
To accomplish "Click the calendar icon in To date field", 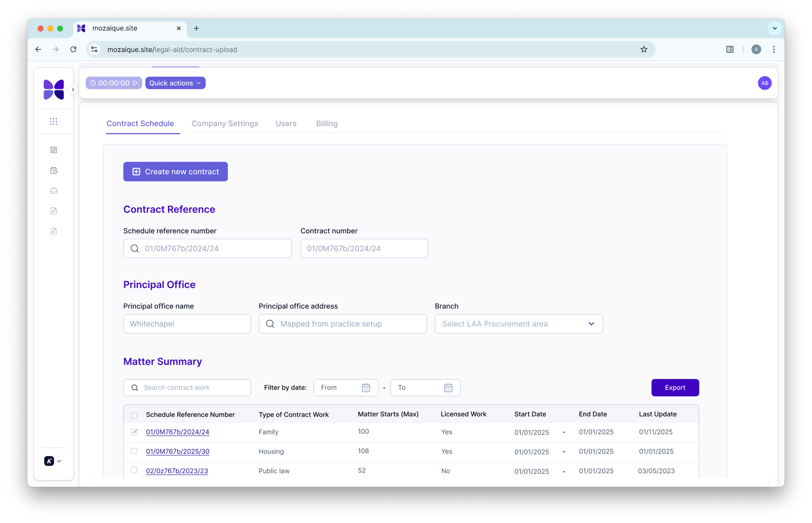I will [448, 387].
